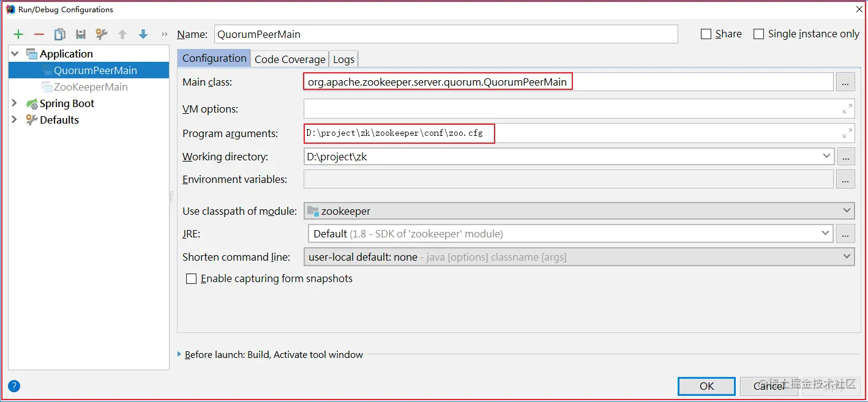Move configuration down with blue arrow

coord(143,34)
